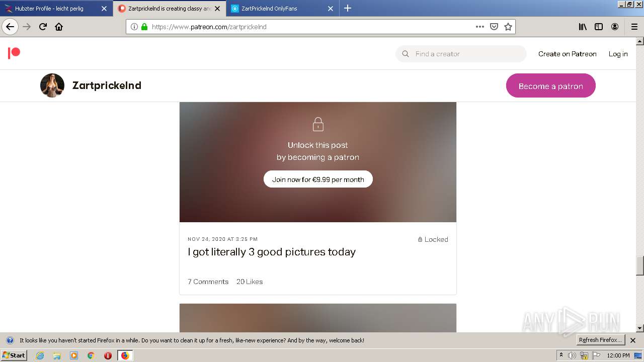Click the browser forward arrow

pyautogui.click(x=27, y=27)
